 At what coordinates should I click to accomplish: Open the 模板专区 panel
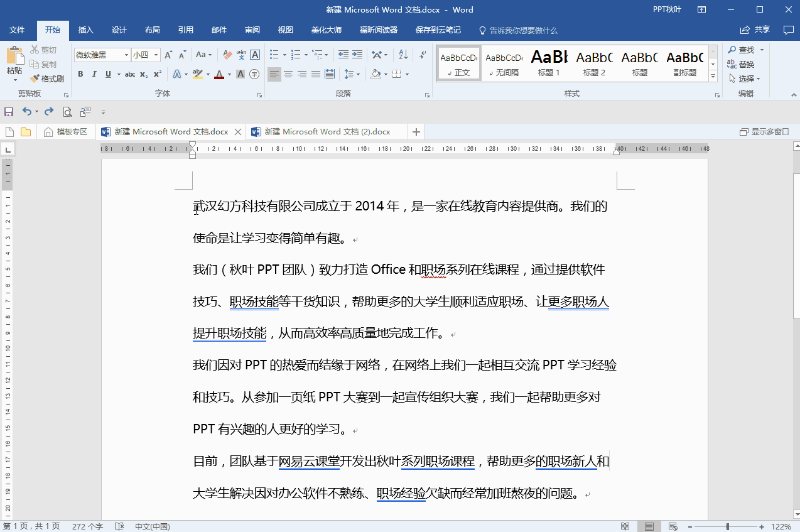pos(71,132)
